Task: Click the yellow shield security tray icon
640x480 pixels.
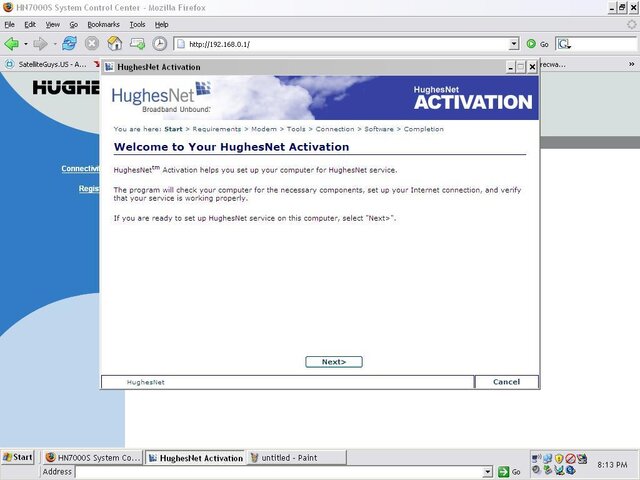Action: pos(559,459)
